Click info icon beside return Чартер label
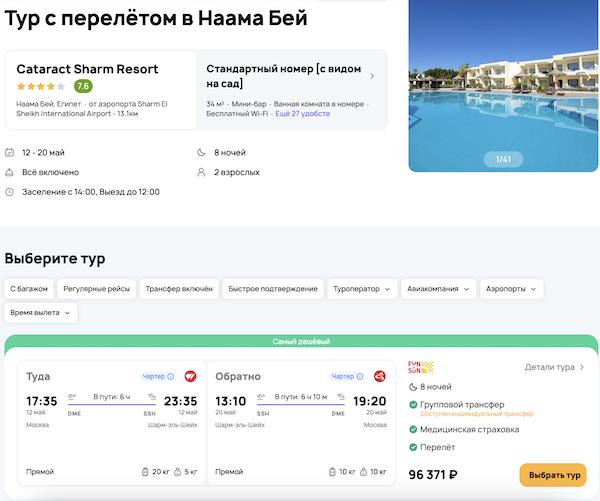This screenshot has height=501, width=600. [x=360, y=377]
